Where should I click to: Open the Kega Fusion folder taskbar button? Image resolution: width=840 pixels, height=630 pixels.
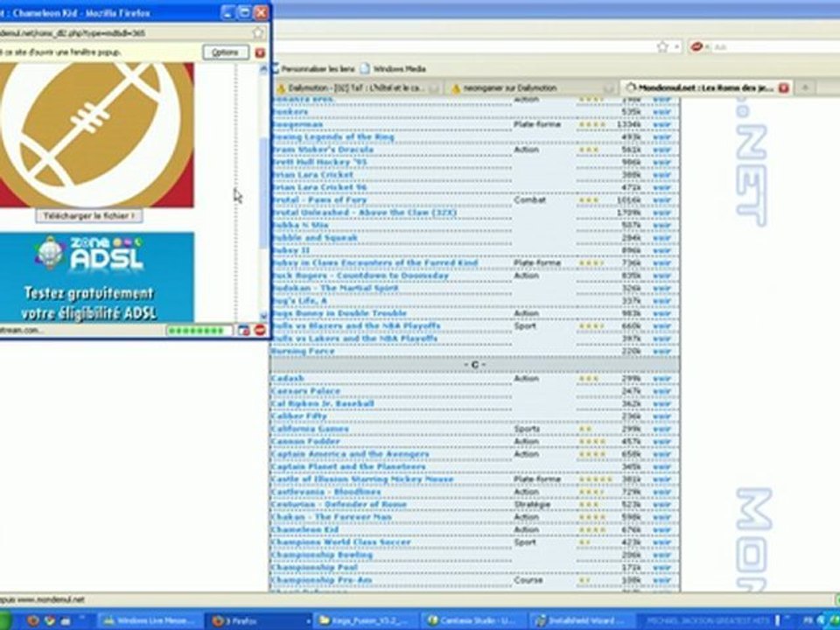(366, 621)
